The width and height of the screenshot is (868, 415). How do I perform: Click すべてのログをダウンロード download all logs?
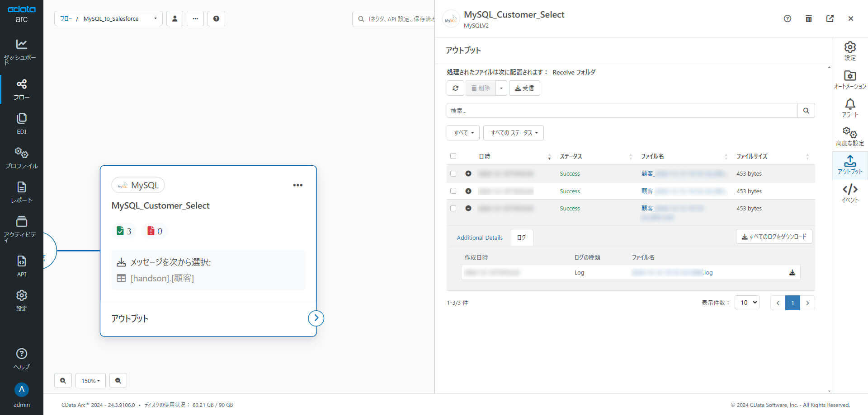[774, 237]
